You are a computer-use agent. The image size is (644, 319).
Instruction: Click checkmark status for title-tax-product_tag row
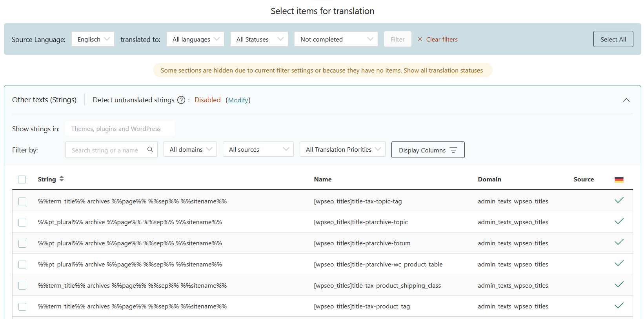tap(619, 306)
